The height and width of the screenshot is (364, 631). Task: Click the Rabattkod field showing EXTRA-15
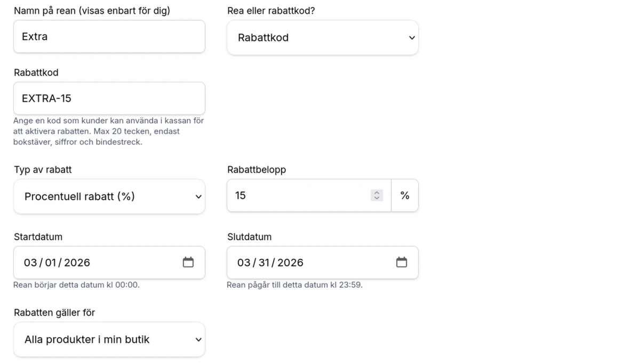click(x=109, y=98)
